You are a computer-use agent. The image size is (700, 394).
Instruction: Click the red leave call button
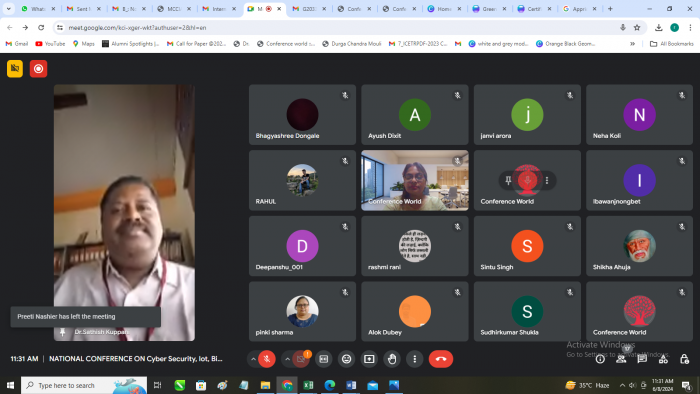coord(441,359)
